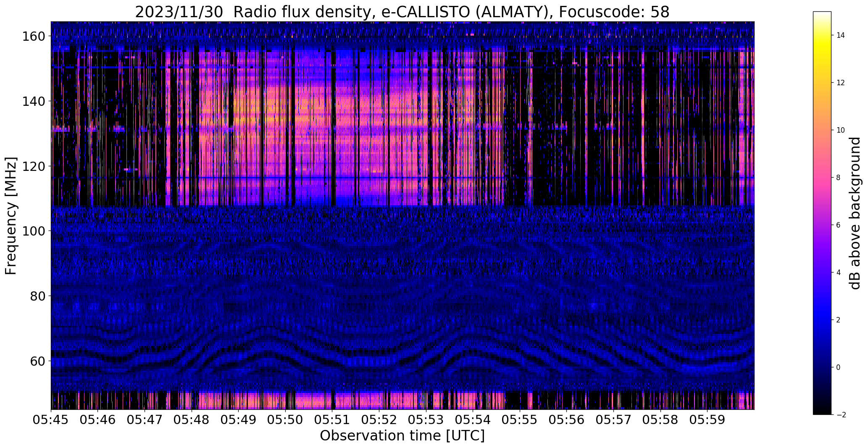This screenshot has height=448, width=868.
Task: Click the 14 colorbar tick label
Action: [x=841, y=36]
